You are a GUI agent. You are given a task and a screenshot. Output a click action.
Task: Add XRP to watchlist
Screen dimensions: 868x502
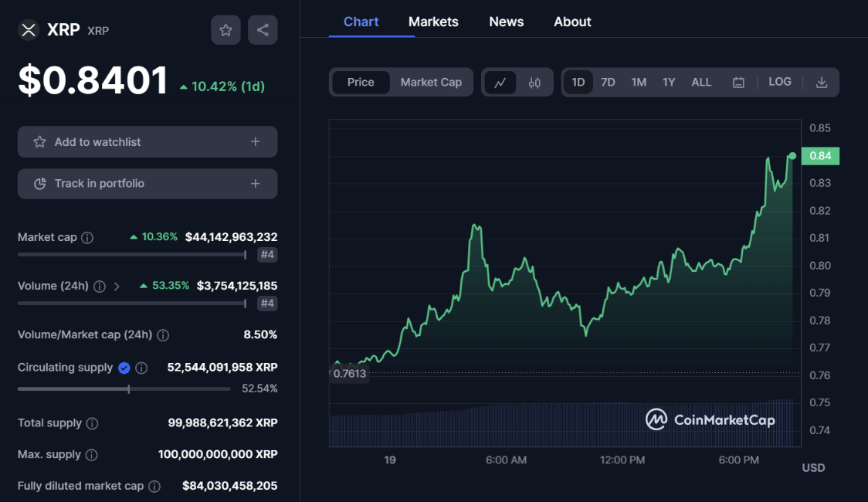pyautogui.click(x=147, y=141)
